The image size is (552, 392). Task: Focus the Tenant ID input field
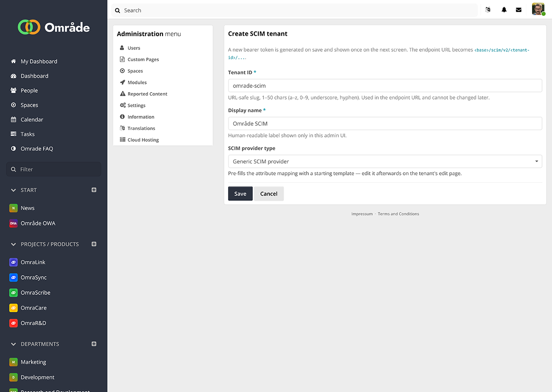385,86
